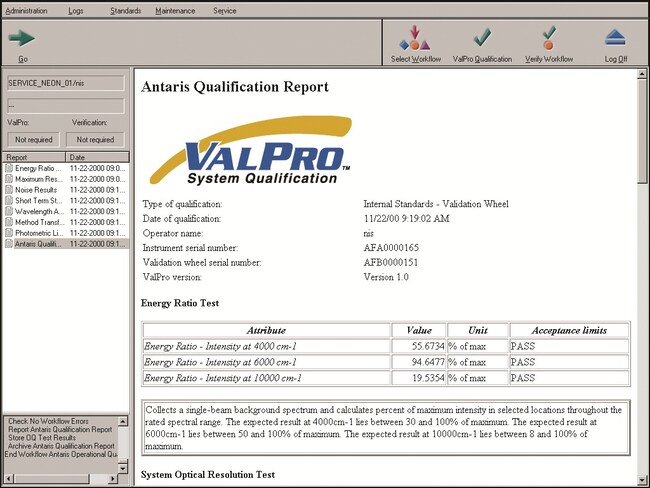Open Select Workflow toolbar icon

tap(415, 38)
